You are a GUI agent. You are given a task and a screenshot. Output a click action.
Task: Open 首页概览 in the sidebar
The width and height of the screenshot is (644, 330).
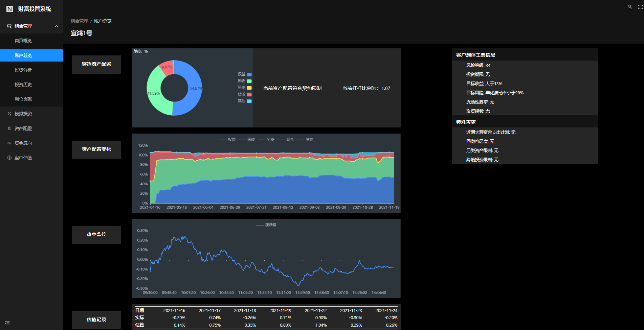coord(31,41)
